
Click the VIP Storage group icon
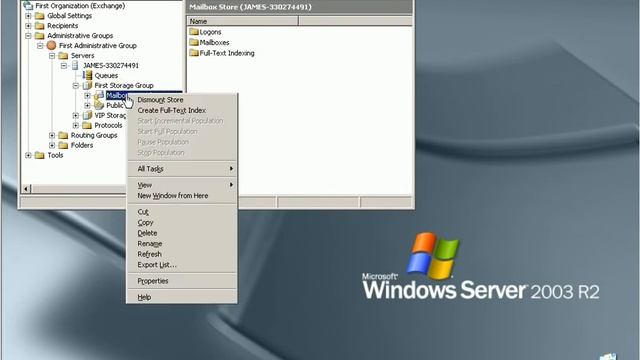tap(87, 116)
